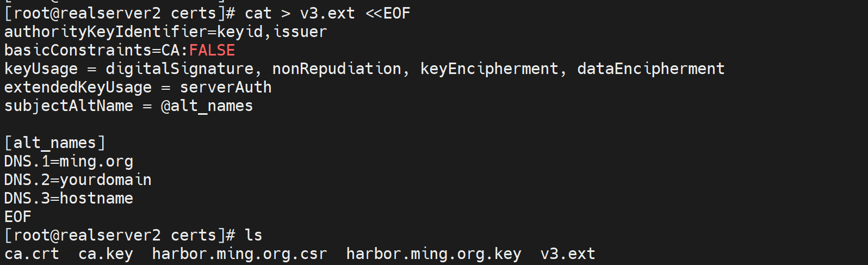868x265 pixels.
Task: Click the @alt_names reference
Action: 207,106
